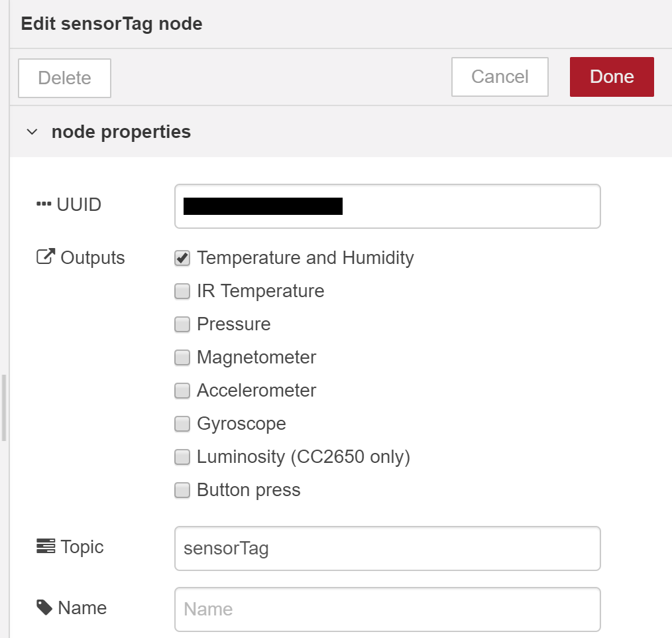
Task: Check the Accelerometer option
Action: pos(182,391)
